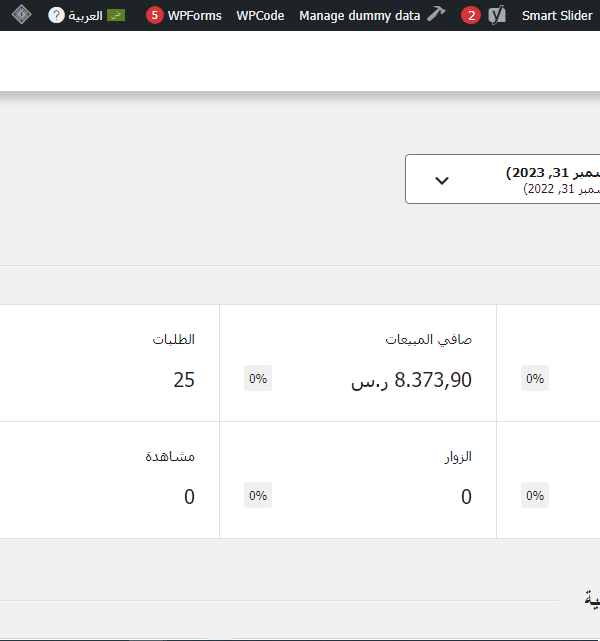600x641 pixels.
Task: Open the الطلبات orders card showing 25
Action: (110, 363)
